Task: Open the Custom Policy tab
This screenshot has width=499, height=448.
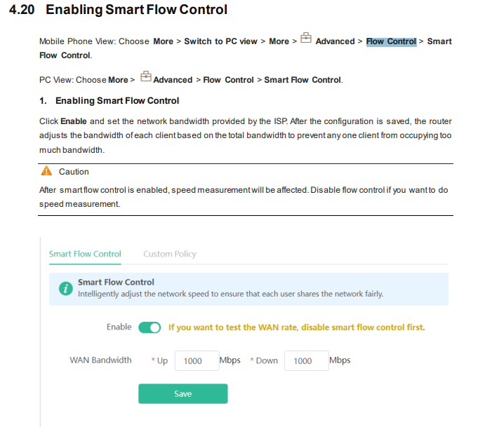Action: 170,254
